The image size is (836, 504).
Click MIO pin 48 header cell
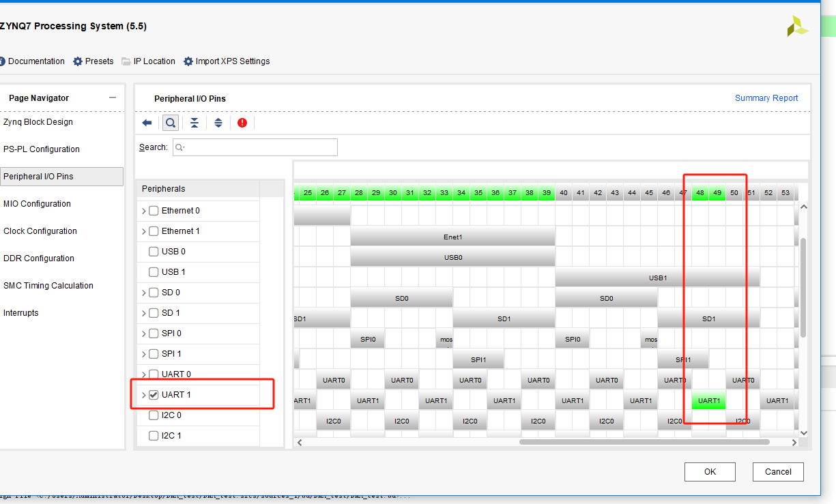tap(700, 193)
